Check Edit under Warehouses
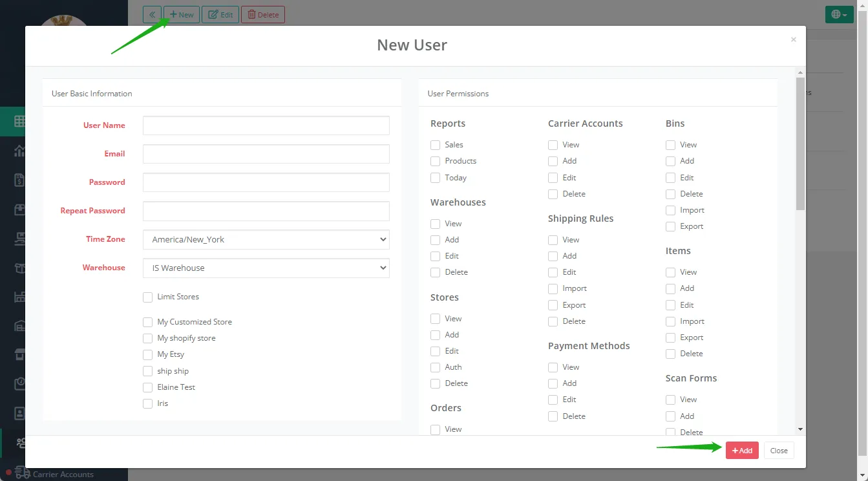This screenshot has height=481, width=868. (x=436, y=256)
